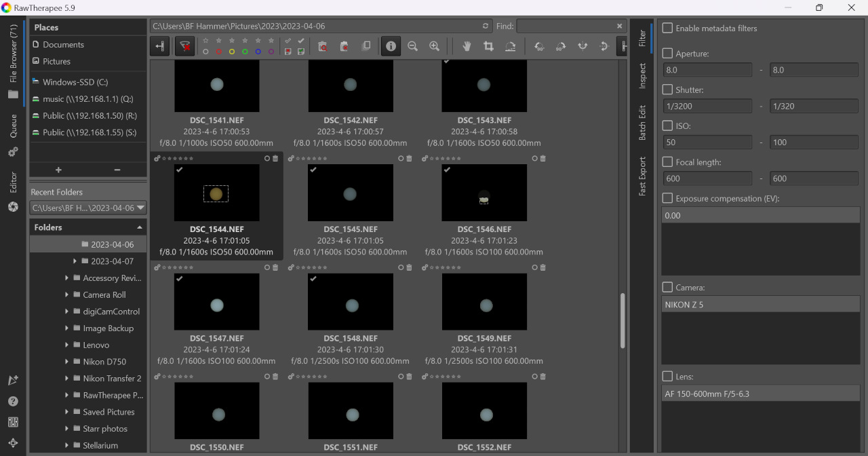Tick the ISO filter checkbox
This screenshot has width=868, height=456.
668,126
